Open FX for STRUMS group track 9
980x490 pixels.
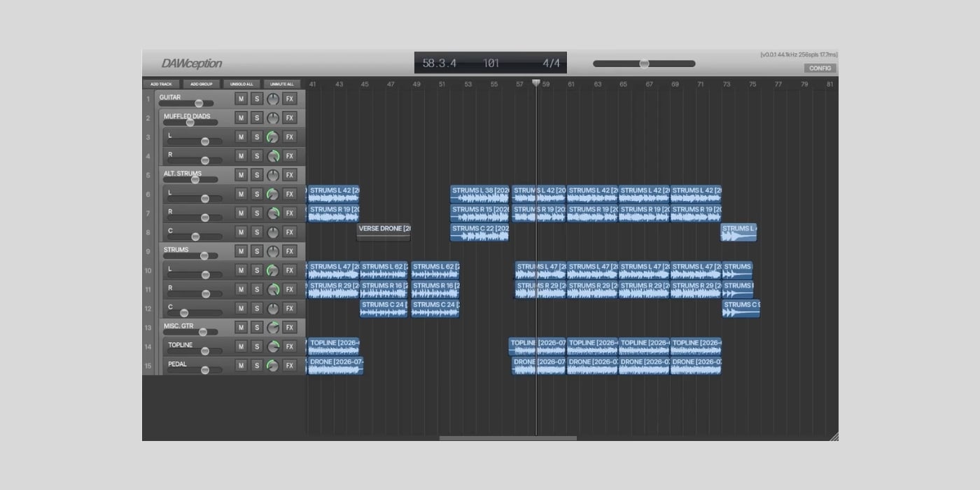pos(290,251)
